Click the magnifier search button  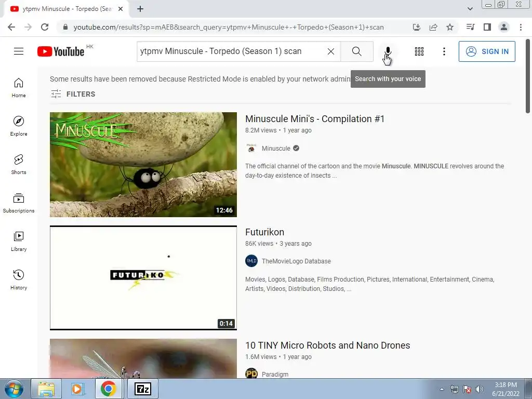click(x=356, y=51)
